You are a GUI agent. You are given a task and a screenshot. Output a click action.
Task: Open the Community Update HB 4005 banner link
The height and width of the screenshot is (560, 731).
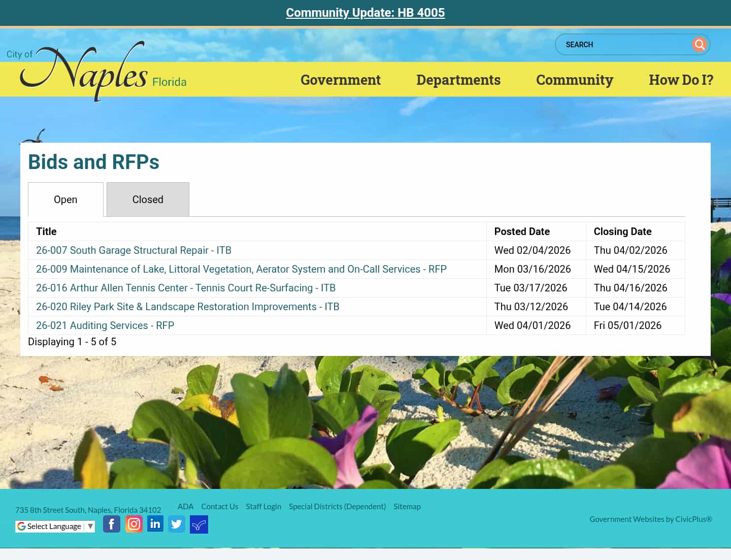point(365,13)
